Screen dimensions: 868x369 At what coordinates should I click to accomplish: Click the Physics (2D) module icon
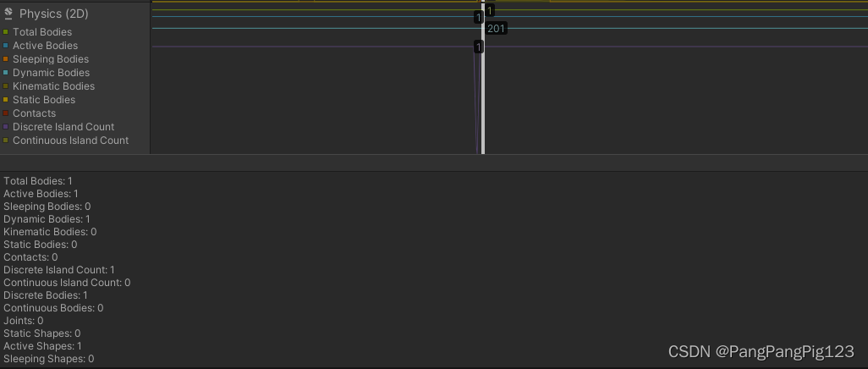8,14
